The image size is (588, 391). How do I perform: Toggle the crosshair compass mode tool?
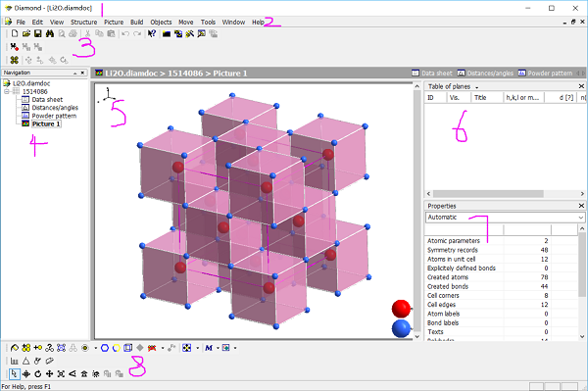25,373
